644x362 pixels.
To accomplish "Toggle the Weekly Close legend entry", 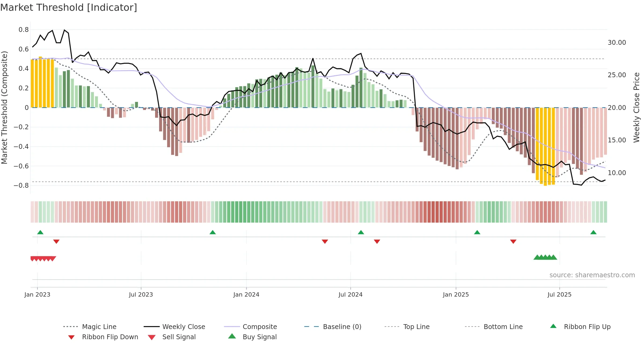I will (x=174, y=327).
